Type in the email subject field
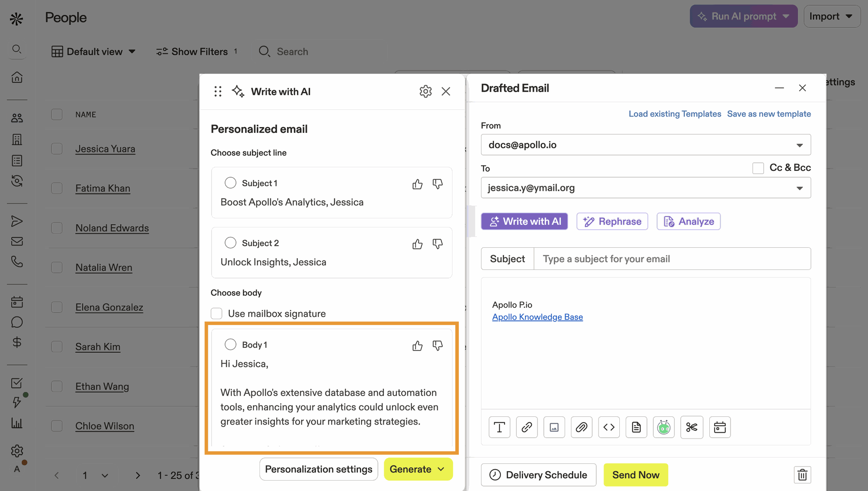This screenshot has width=868, height=491. click(672, 259)
